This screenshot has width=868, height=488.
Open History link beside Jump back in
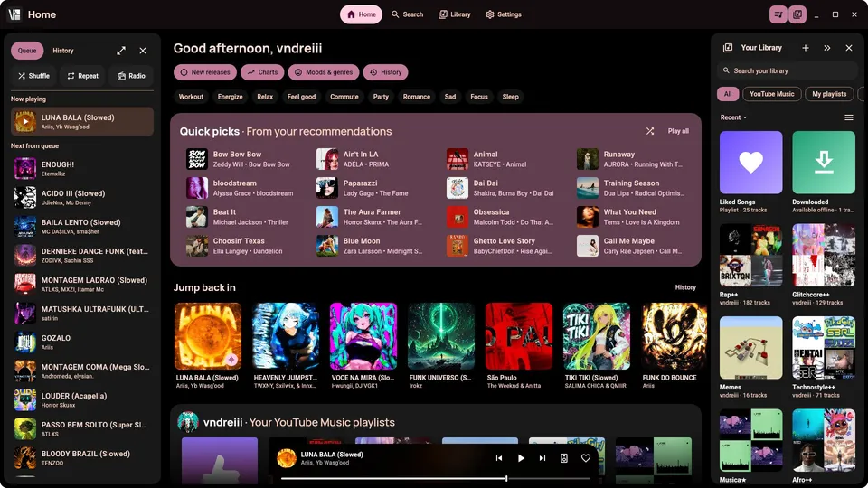coord(685,287)
